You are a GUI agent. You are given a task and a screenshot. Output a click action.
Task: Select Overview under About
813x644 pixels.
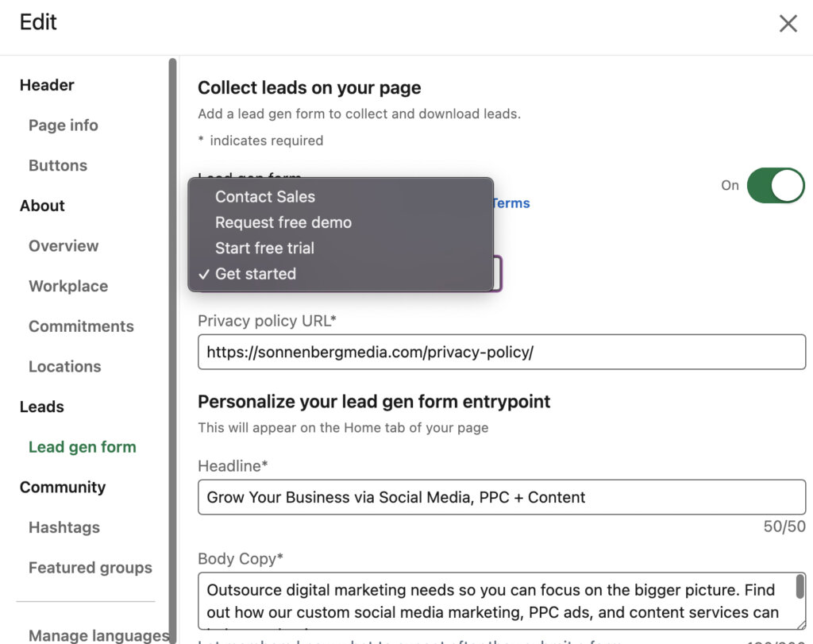[64, 245]
